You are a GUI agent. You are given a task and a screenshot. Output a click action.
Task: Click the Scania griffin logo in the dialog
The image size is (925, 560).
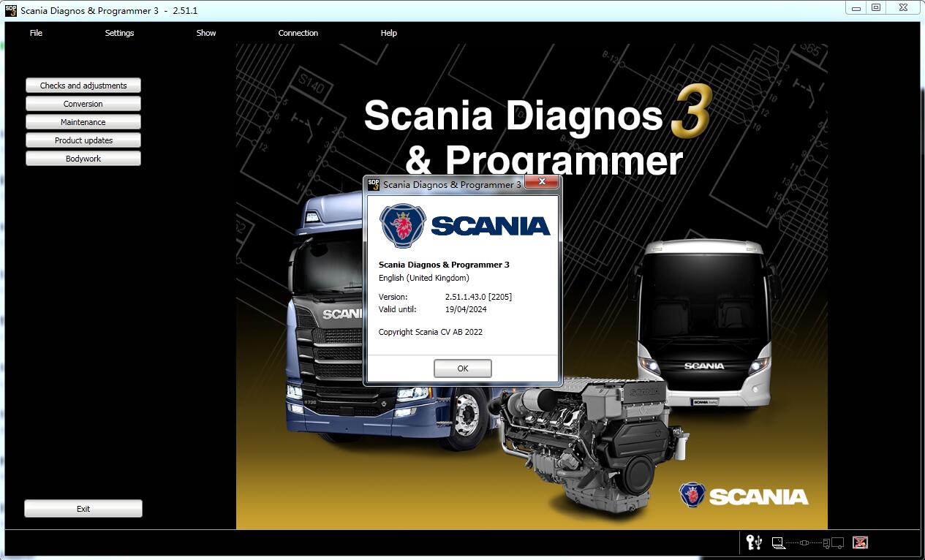point(403,226)
